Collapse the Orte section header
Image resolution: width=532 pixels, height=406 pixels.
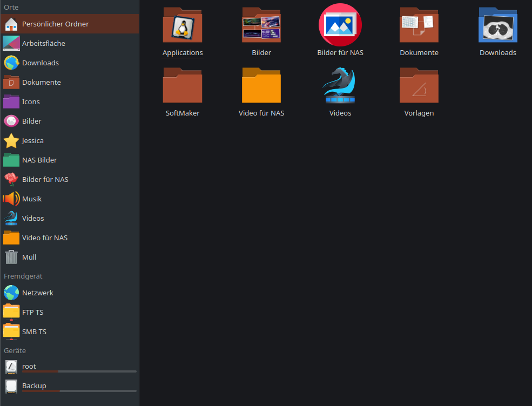tap(11, 7)
